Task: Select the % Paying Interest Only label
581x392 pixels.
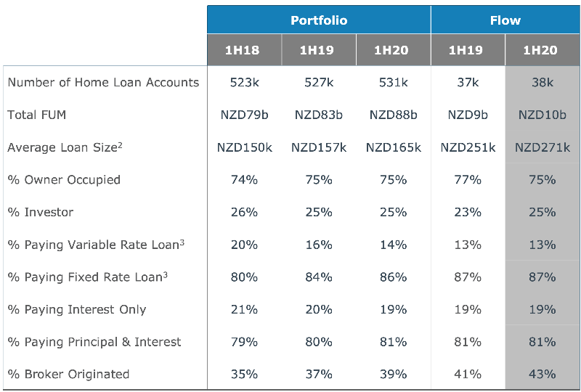Action: click(x=77, y=309)
